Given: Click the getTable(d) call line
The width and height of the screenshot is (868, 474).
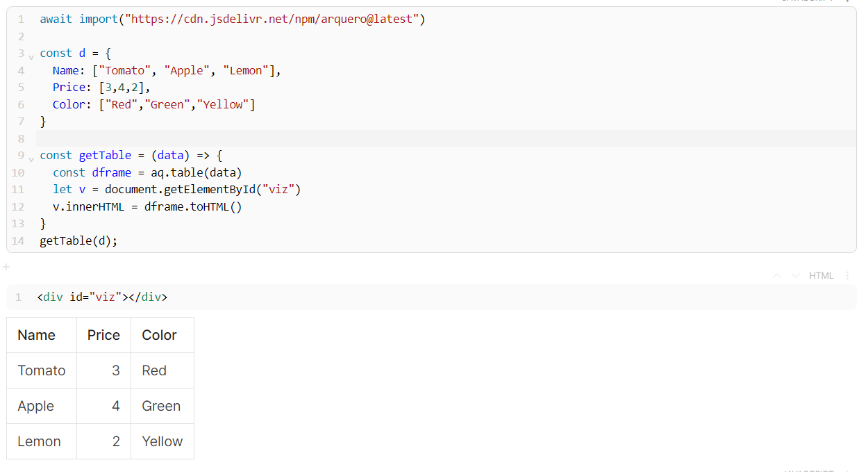Looking at the screenshot, I should pyautogui.click(x=78, y=240).
